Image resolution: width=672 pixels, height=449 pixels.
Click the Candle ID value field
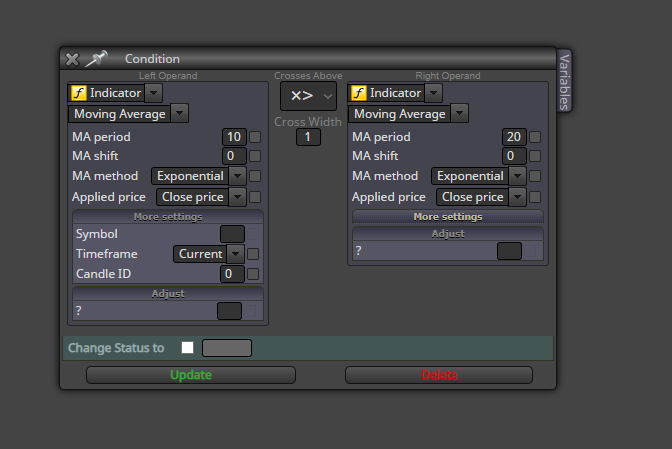[232, 274]
